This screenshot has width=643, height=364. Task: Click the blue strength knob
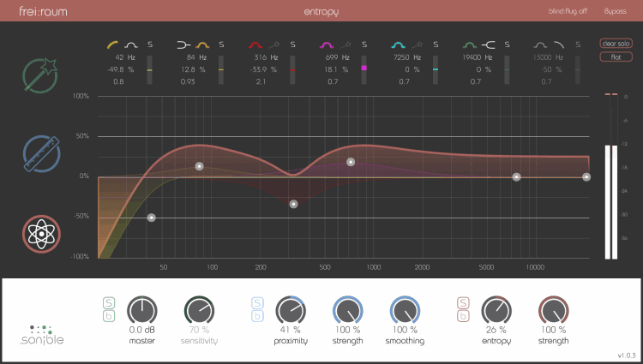point(348,311)
